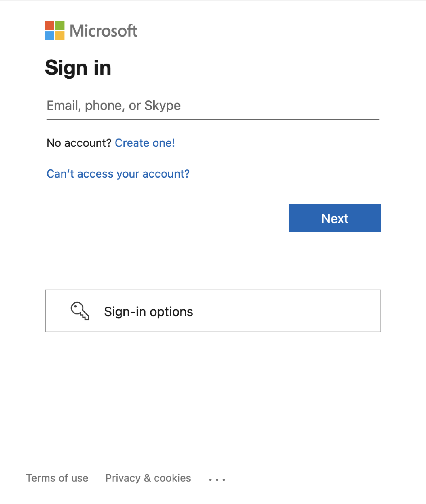Viewport: 426px width, 504px height.
Task: Click the Sign in heading
Action: (x=78, y=68)
